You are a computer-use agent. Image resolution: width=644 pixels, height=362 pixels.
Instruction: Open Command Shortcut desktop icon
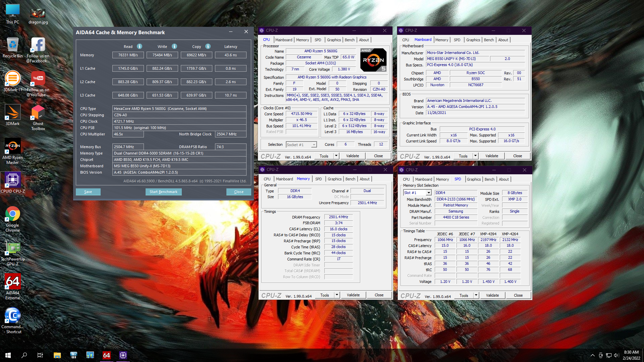point(12,321)
